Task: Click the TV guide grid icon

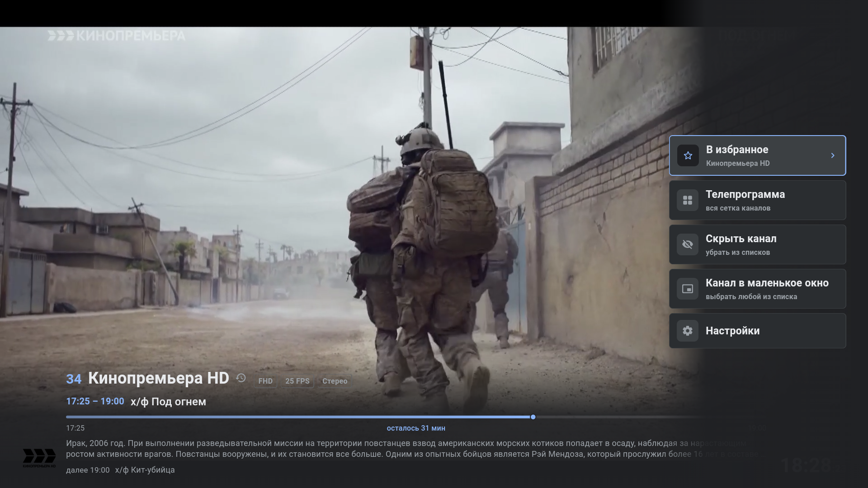Action: click(x=688, y=200)
